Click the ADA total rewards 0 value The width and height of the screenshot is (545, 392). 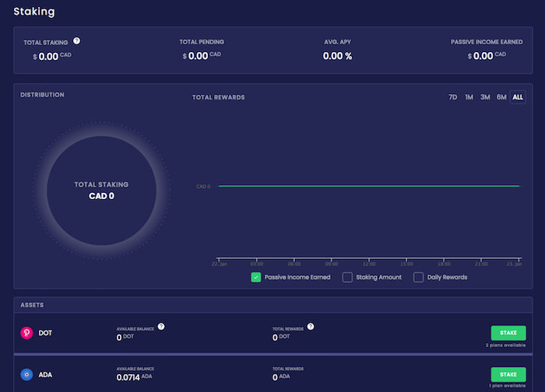[x=275, y=377]
